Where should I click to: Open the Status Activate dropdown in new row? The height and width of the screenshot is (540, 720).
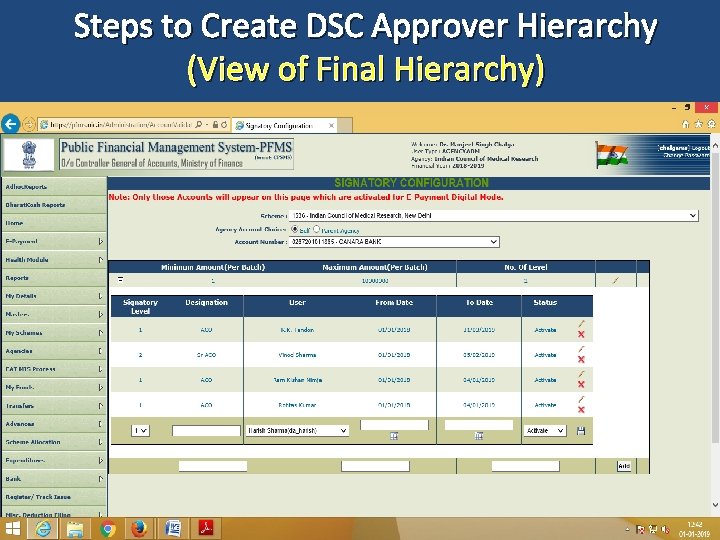[x=545, y=430]
